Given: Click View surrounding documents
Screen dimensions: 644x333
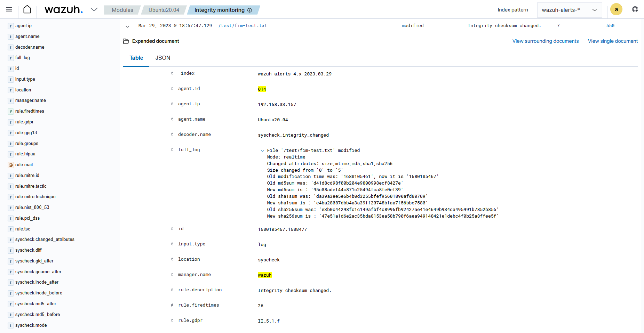Looking at the screenshot, I should (x=546, y=41).
